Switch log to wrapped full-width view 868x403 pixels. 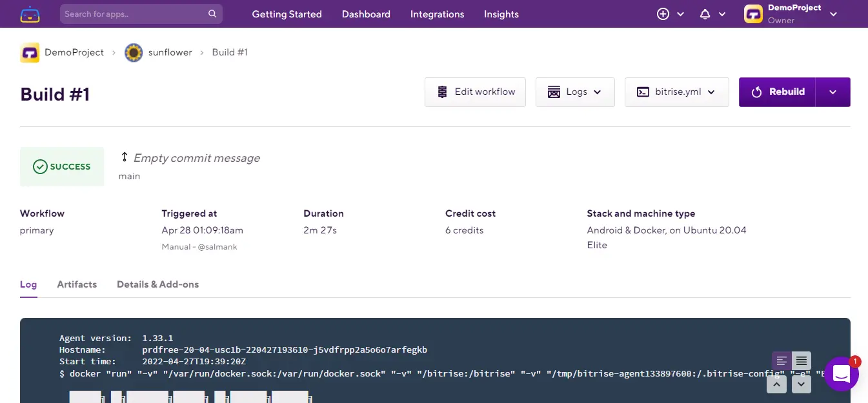coord(801,360)
